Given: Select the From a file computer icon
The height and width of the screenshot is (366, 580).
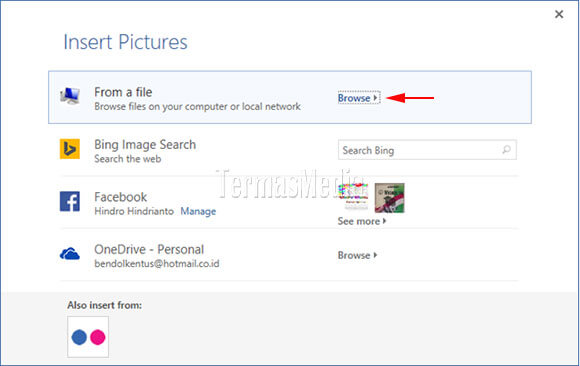Looking at the screenshot, I should (x=70, y=96).
